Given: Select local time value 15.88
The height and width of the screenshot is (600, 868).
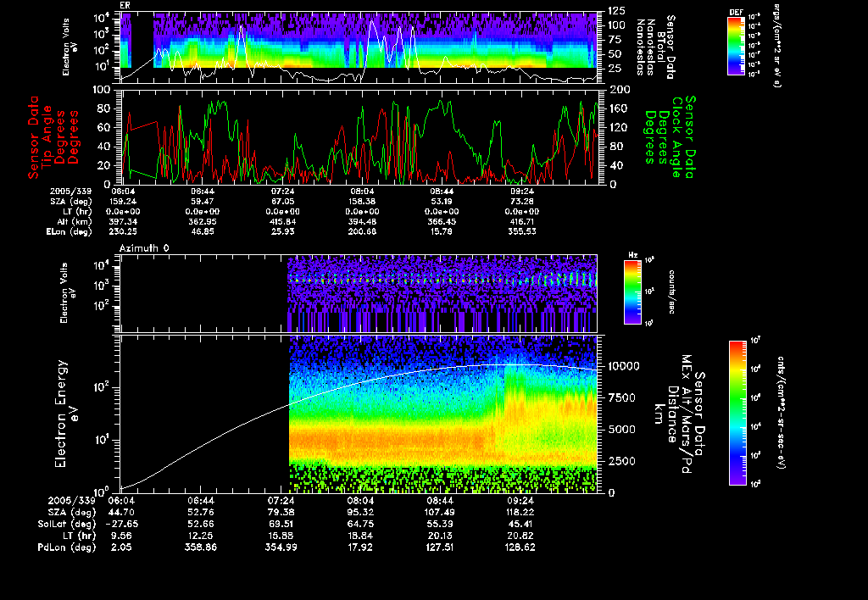Looking at the screenshot, I should tap(281, 536).
